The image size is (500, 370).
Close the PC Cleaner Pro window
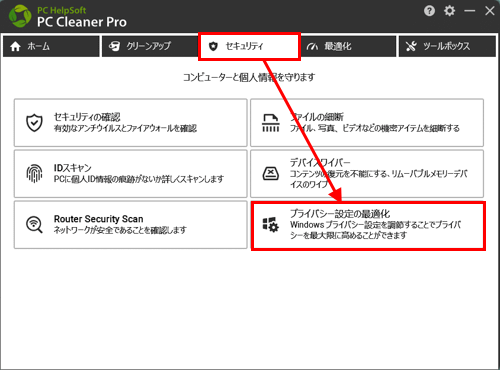coord(490,11)
